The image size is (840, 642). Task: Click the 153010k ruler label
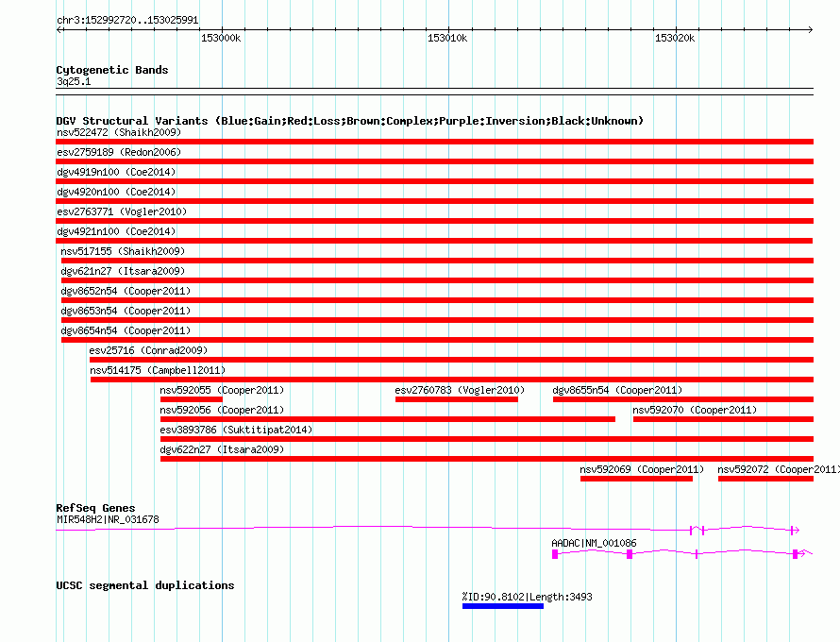click(x=447, y=38)
